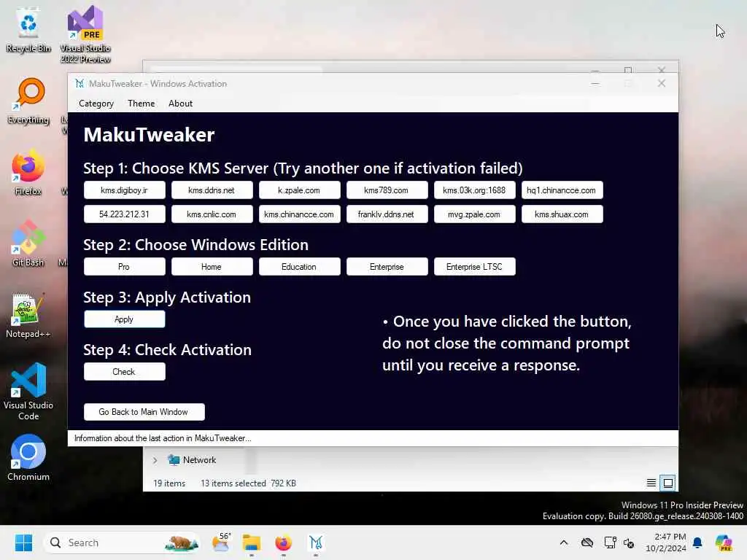Choose the 54.223.212.31 server
This screenshot has height=560, width=747.
(124, 214)
